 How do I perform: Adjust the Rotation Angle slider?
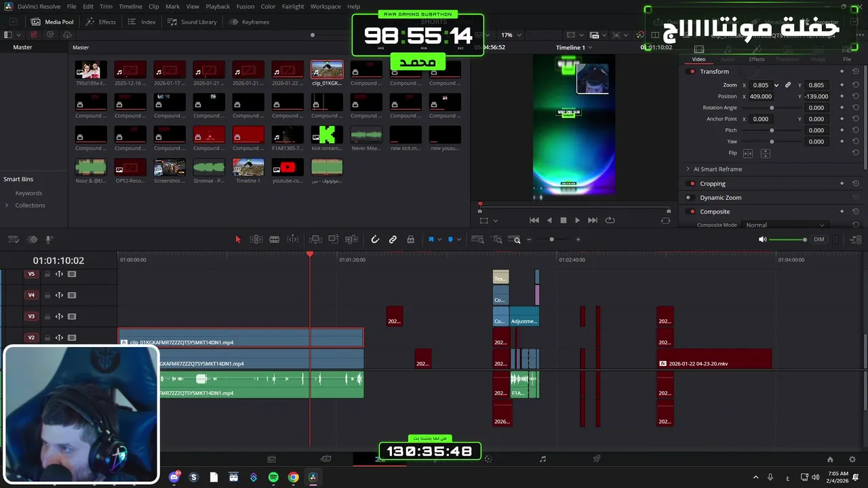coord(772,108)
